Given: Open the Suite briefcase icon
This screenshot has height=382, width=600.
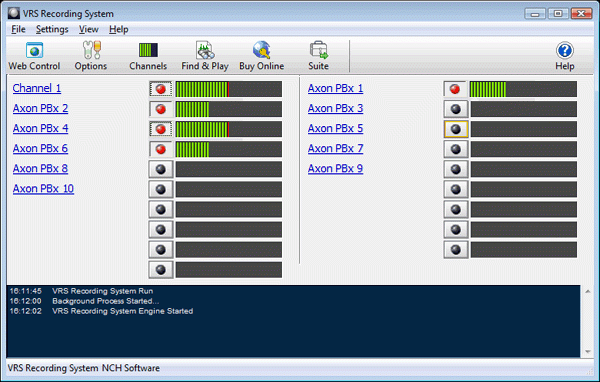Looking at the screenshot, I should click(x=318, y=56).
